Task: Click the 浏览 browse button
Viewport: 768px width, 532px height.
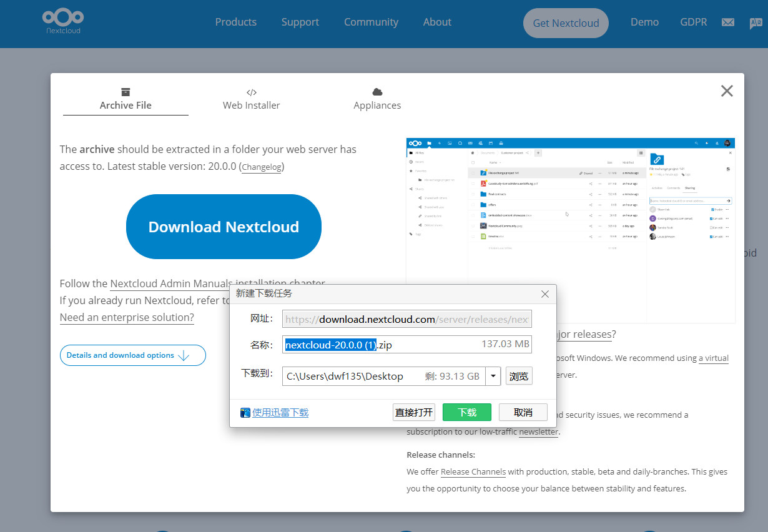Action: (519, 376)
